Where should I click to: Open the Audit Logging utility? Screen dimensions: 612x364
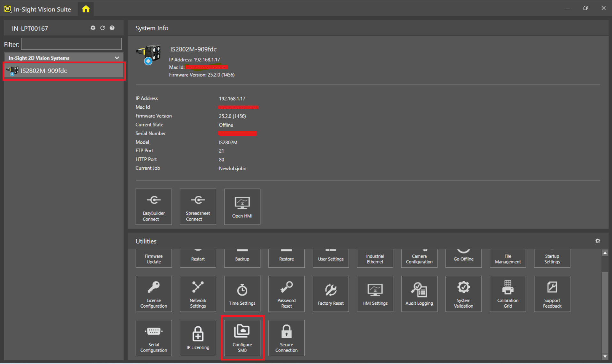click(x=419, y=294)
